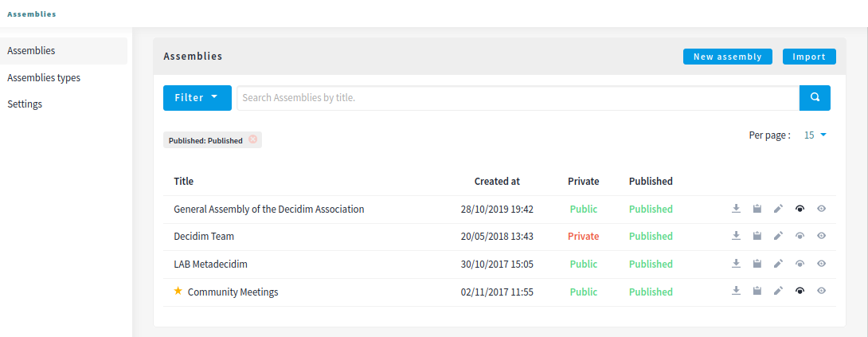This screenshot has height=337, width=868.
Task: Open the Filter dropdown
Action: pos(197,98)
